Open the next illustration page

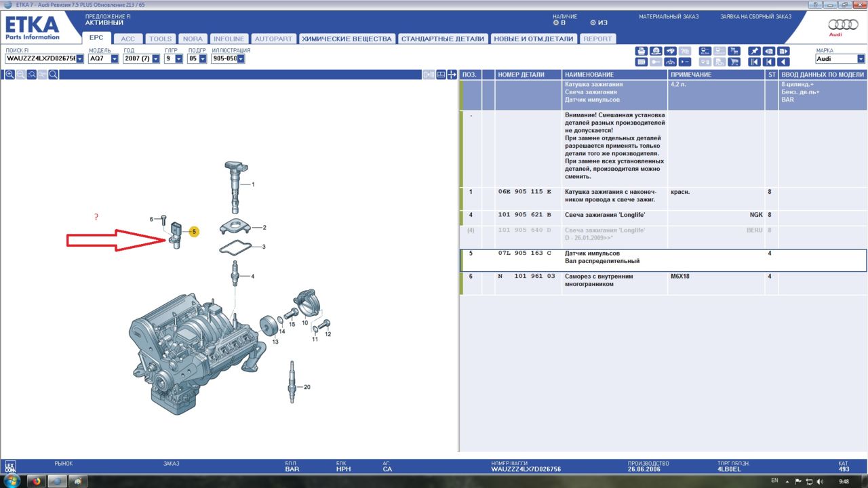click(x=783, y=51)
